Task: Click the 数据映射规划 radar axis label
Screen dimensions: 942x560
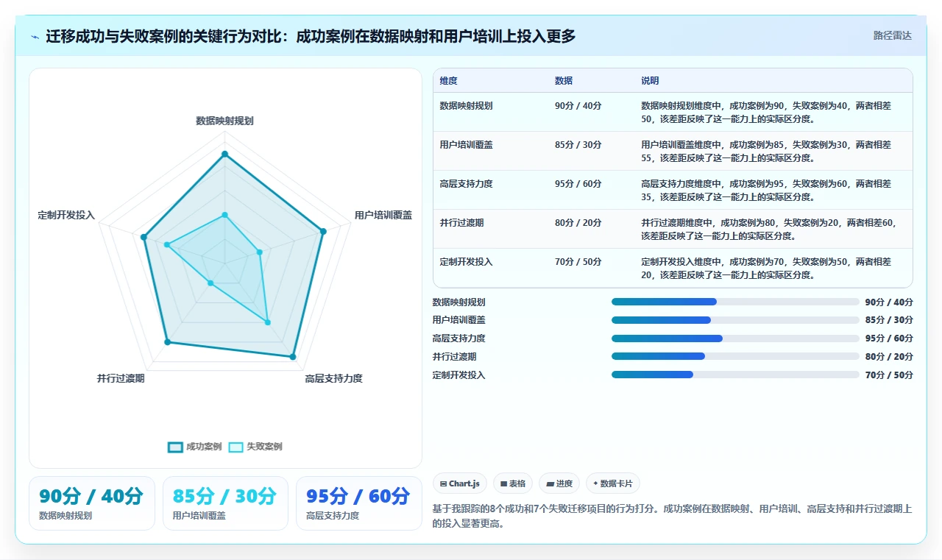Action: 225,121
